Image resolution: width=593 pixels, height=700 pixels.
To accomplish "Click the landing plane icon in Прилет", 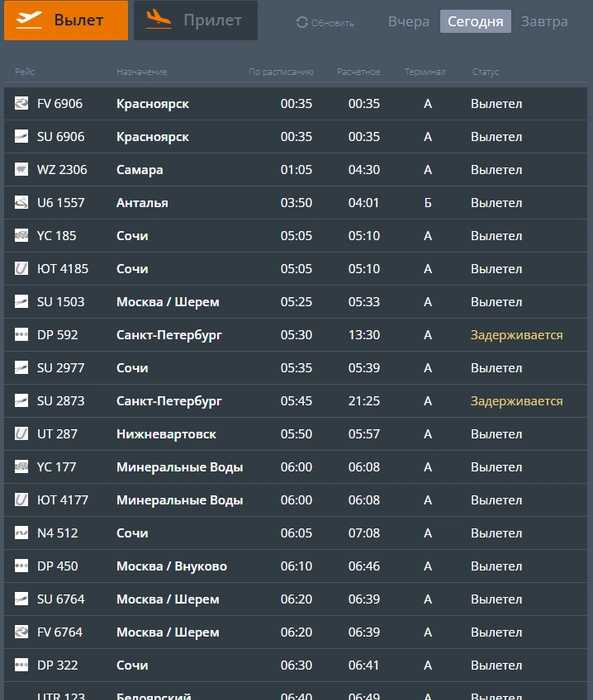I will 159,20.
